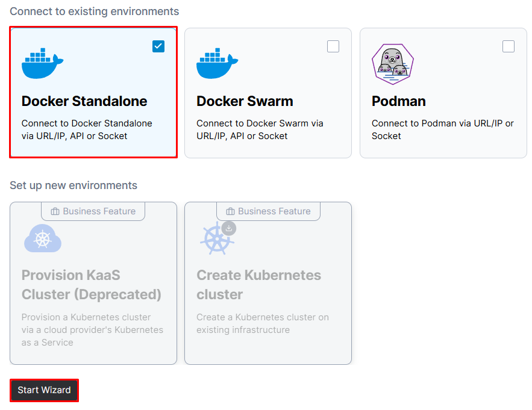Click briefcase icon on Provision KaaS card

[x=55, y=211]
